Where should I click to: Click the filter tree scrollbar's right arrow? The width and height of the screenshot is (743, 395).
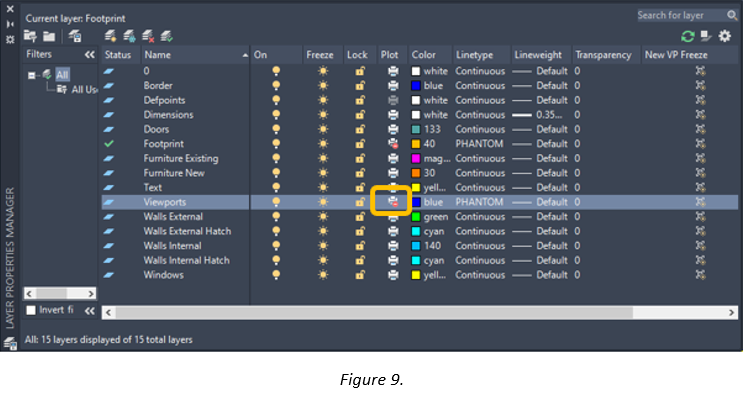coord(91,294)
